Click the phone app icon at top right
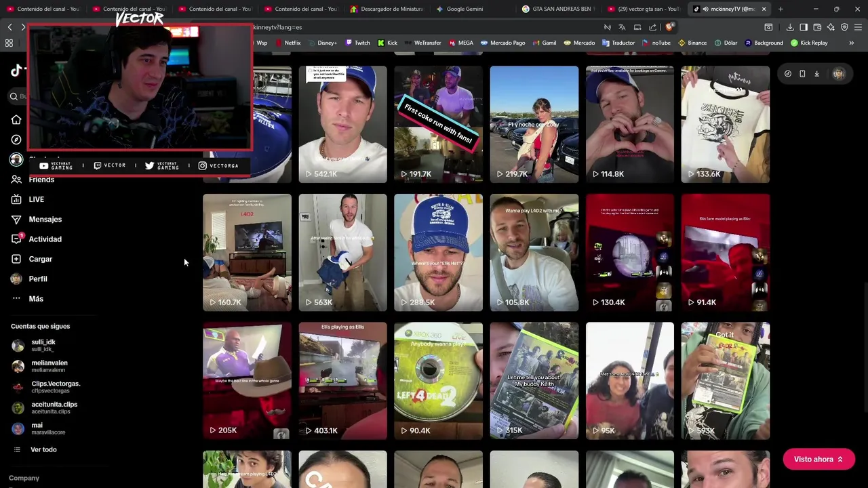Screen dimensions: 868x488 (802, 74)
